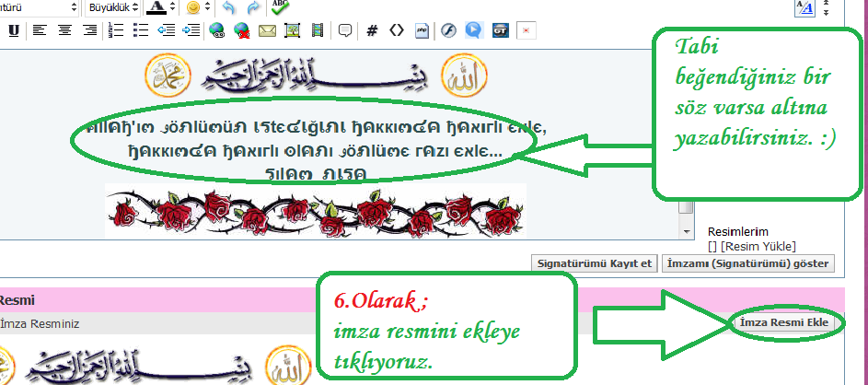Screen dimensions: 868x385
Task: Insert a numbered list
Action: (116, 30)
